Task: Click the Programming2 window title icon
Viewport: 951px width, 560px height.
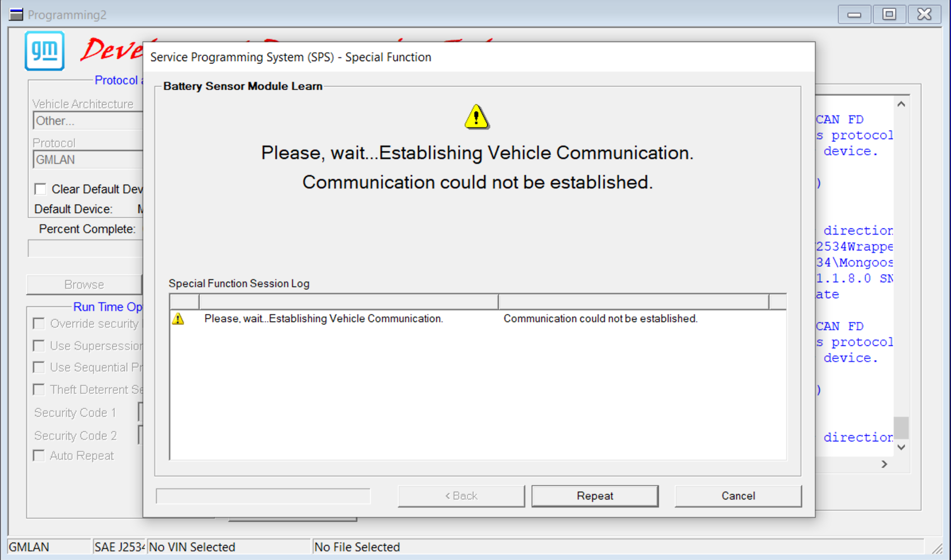Action: pos(16,15)
